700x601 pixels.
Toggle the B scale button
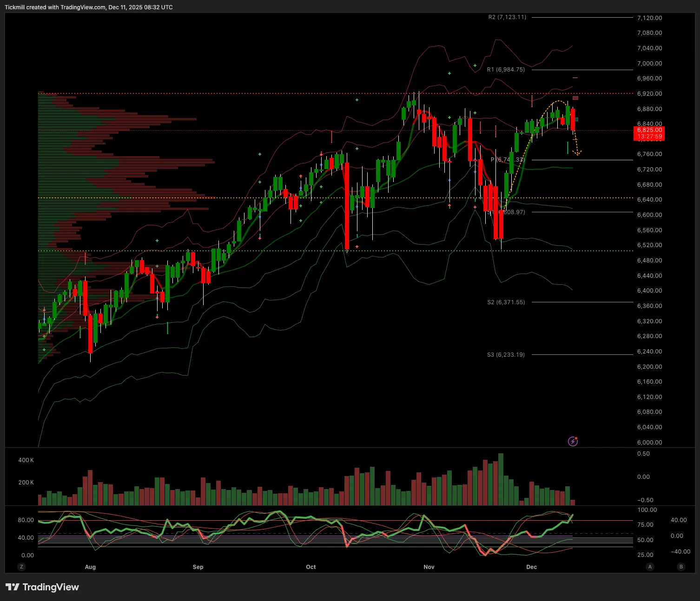681,567
